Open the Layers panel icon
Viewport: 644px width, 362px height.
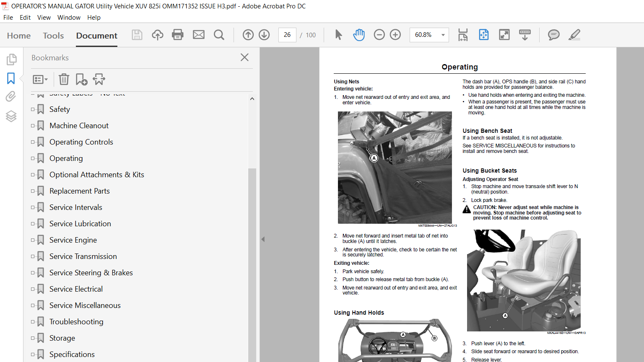click(11, 116)
